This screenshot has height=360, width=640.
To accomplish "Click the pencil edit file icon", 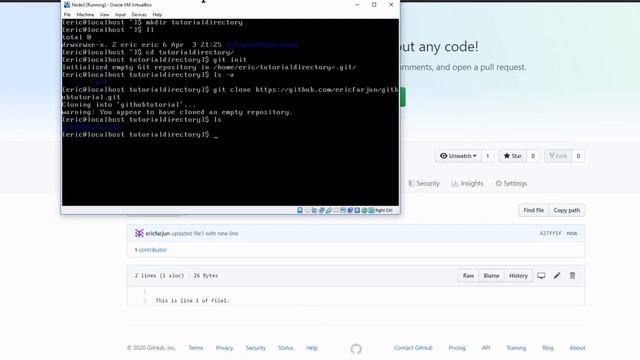I will (x=557, y=276).
